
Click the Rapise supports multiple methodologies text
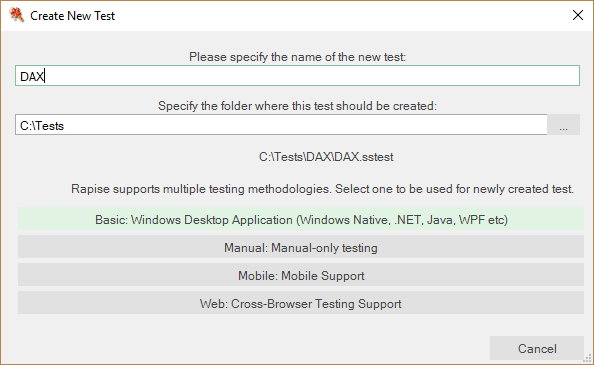[x=322, y=189]
